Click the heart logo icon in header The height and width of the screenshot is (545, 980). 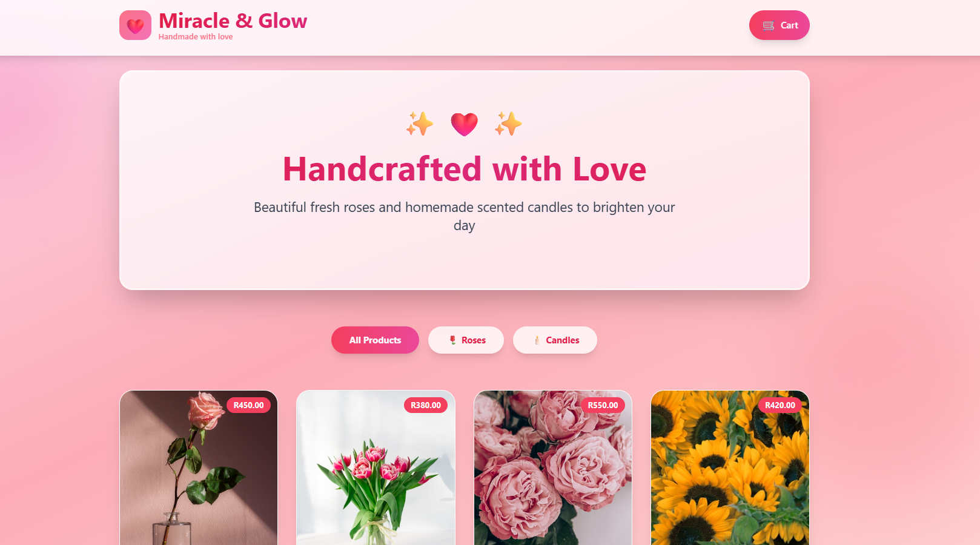point(135,25)
